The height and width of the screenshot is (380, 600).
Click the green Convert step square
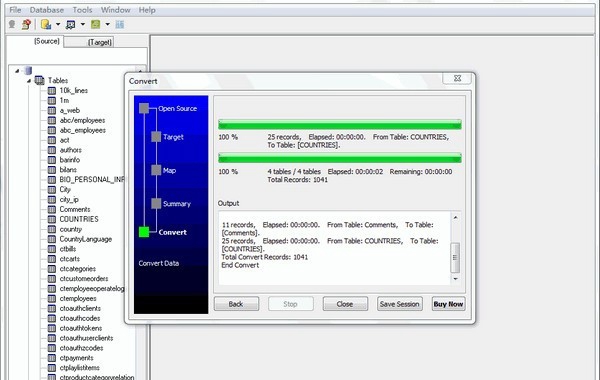coord(144,232)
